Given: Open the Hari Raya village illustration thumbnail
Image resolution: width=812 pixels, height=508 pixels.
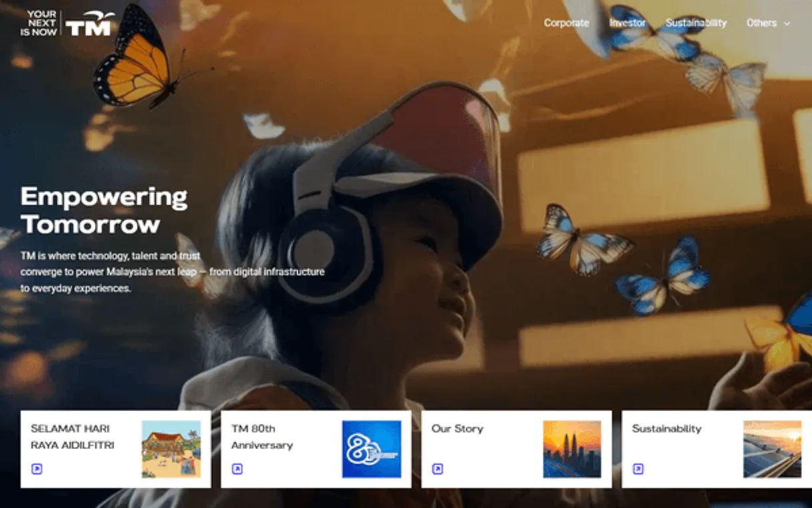Looking at the screenshot, I should (x=171, y=449).
